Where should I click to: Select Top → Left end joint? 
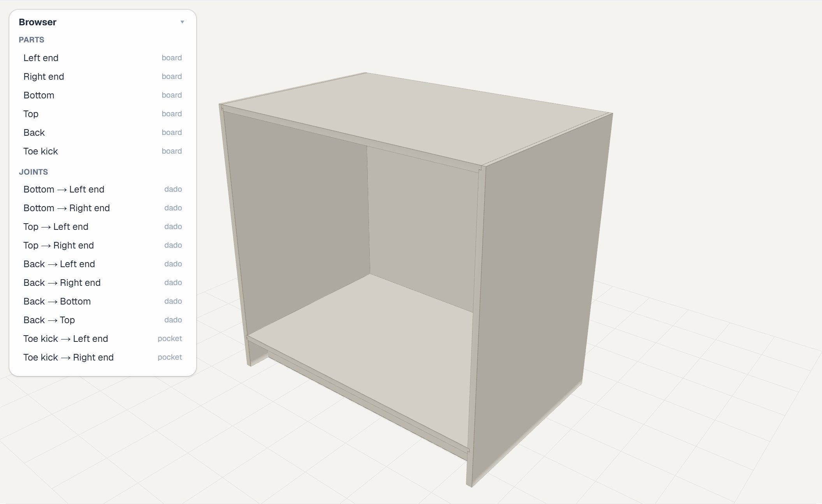click(x=102, y=227)
